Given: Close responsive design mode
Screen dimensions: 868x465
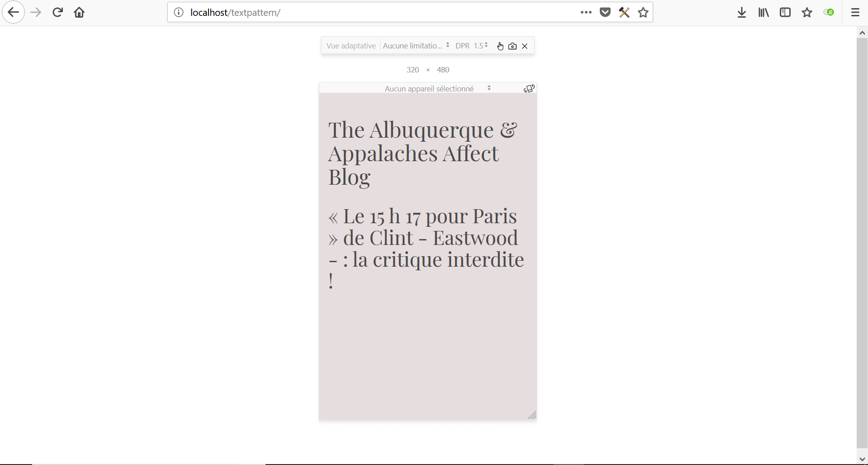Looking at the screenshot, I should [x=525, y=46].
